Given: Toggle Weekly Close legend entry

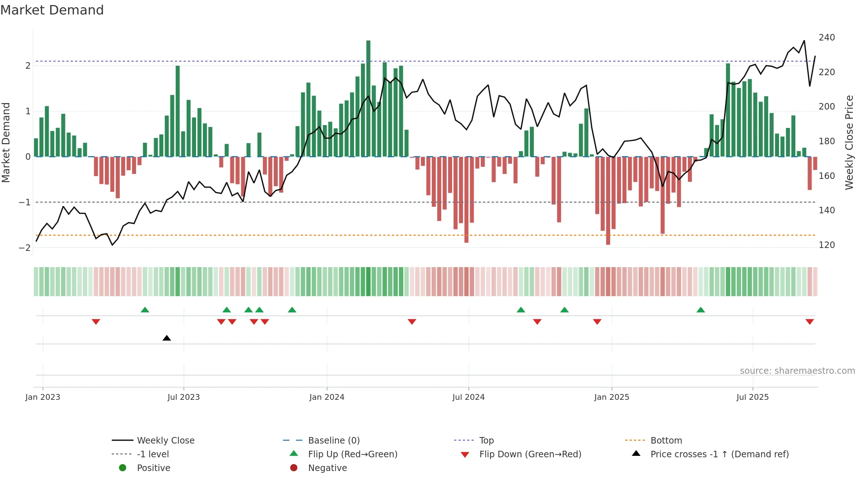Looking at the screenshot, I should pos(153,440).
